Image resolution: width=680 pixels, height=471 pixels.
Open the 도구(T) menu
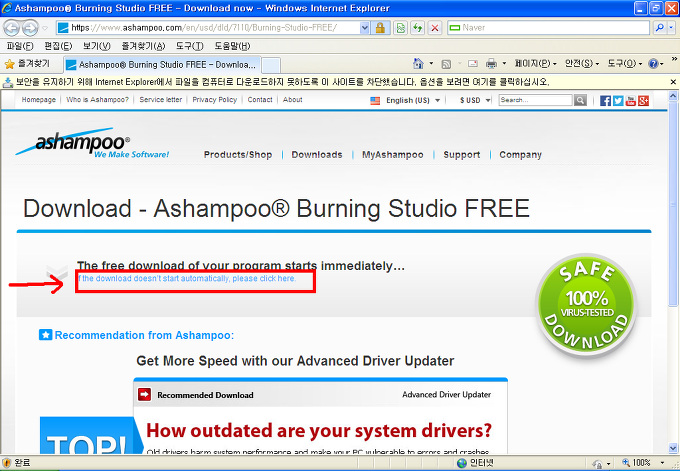tap(190, 46)
